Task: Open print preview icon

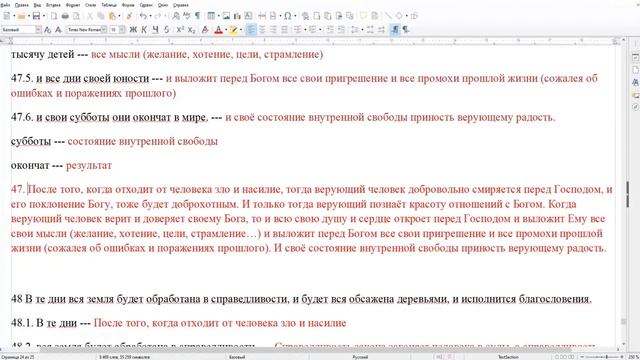Action: pyautogui.click(x=76, y=16)
